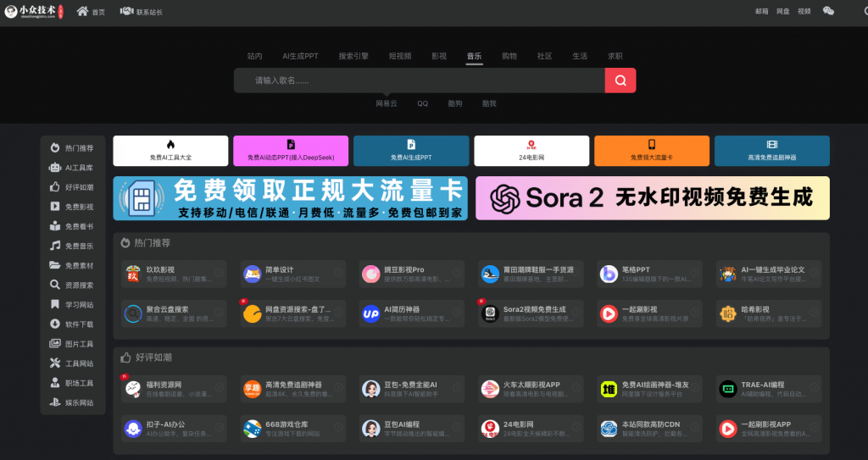Image resolution: width=868 pixels, height=460 pixels.
Task: Open the 豆包-免费全能AI avatar icon
Action: click(x=370, y=389)
